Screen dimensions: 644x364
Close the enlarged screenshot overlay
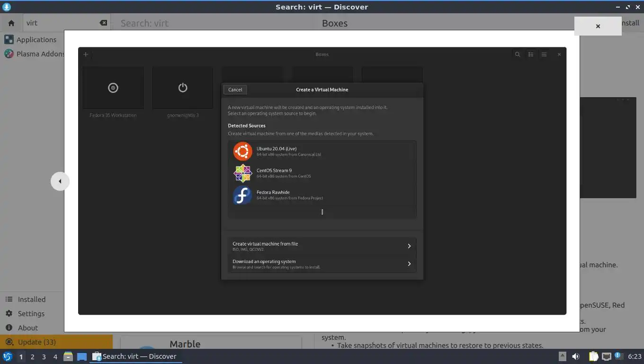(x=598, y=26)
